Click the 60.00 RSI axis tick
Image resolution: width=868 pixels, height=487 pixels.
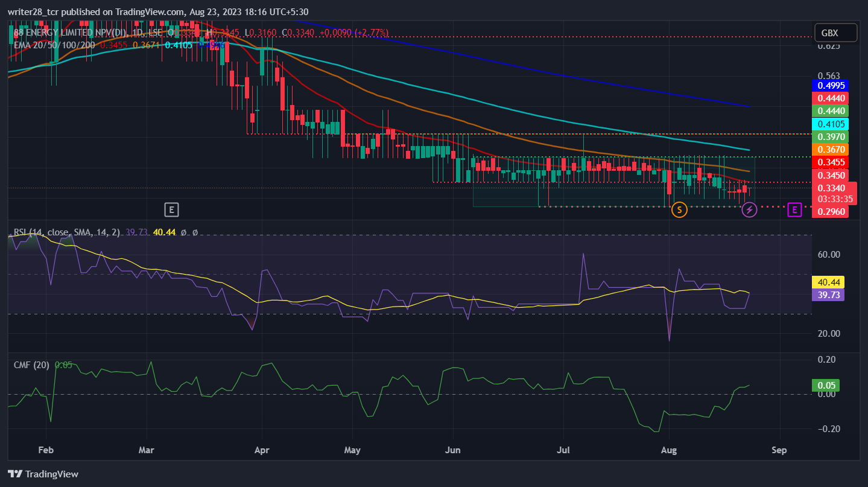[x=829, y=255]
